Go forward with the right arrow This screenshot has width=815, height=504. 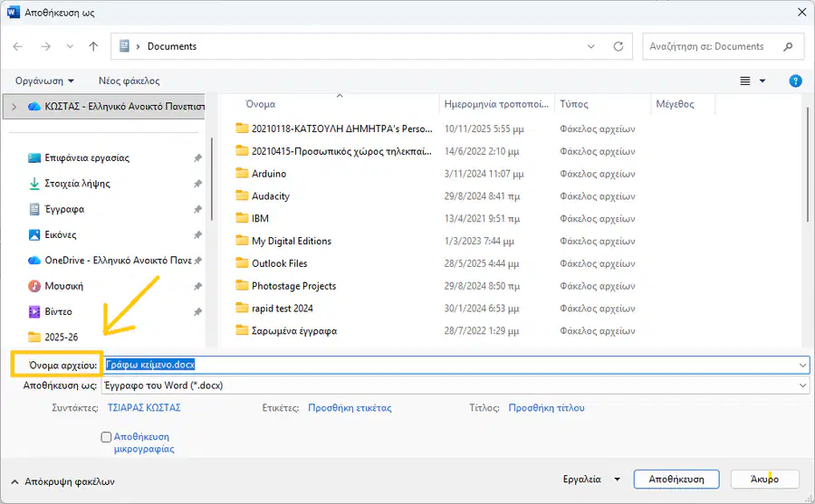pyautogui.click(x=46, y=46)
